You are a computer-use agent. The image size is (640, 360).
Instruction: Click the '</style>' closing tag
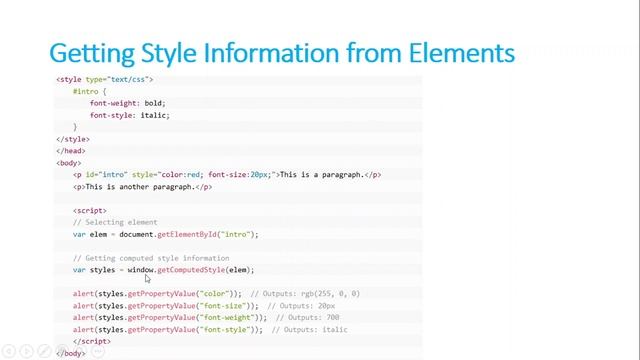point(73,139)
